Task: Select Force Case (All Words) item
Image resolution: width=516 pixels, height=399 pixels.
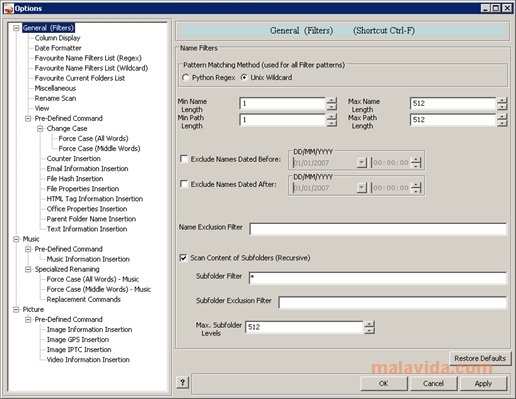Action: point(93,138)
